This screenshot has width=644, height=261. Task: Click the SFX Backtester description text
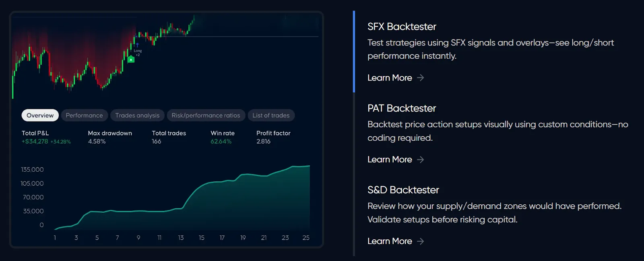click(491, 49)
